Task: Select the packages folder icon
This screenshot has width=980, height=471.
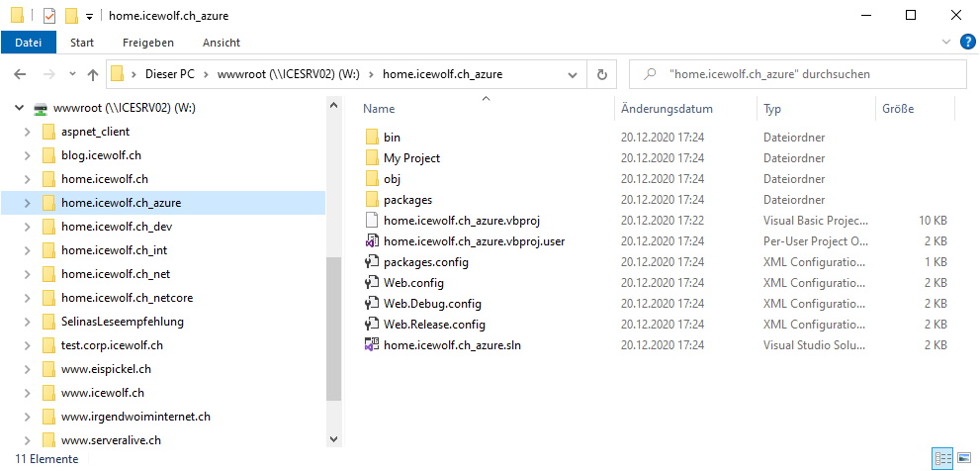Action: 371,200
